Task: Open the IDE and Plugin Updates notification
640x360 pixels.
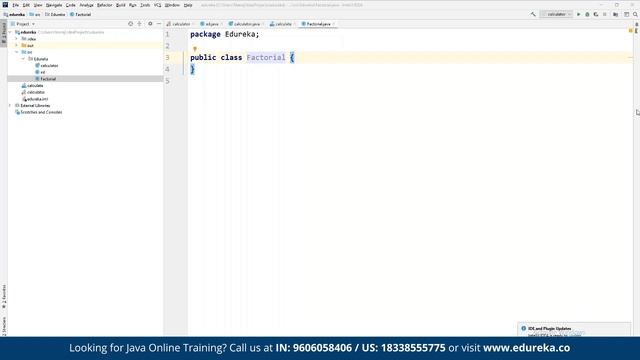Action: click(575, 329)
